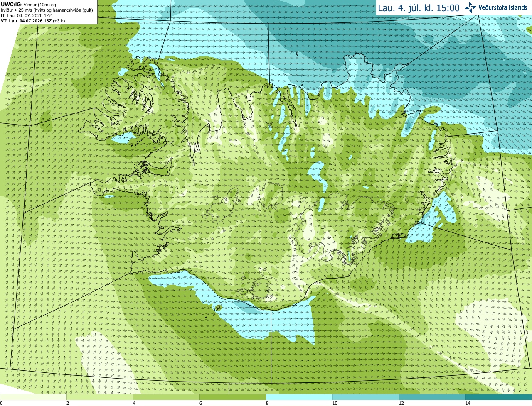Click the legend tick label 14
Image resolution: width=532 pixels, height=406 pixels.
coord(468,403)
